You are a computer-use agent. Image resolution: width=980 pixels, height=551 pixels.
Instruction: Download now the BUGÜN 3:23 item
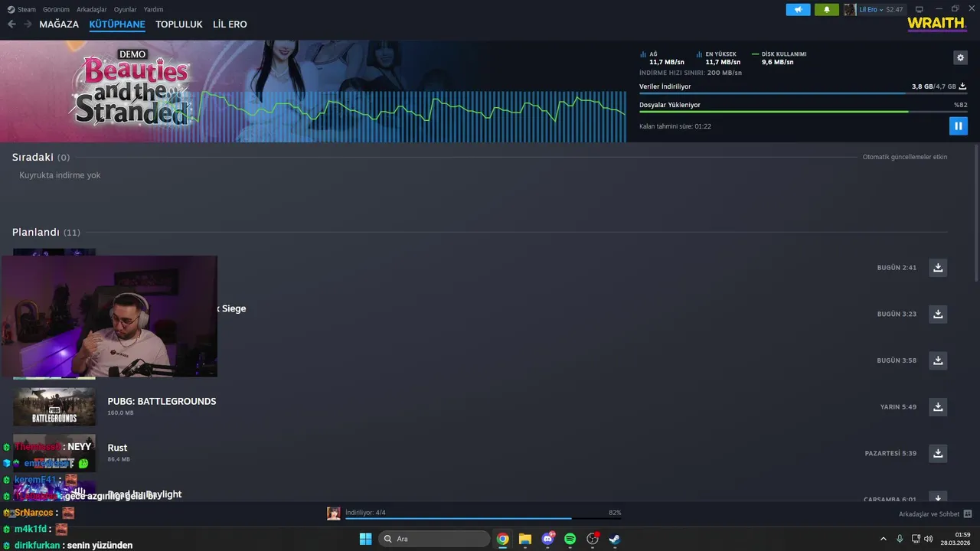[938, 314]
